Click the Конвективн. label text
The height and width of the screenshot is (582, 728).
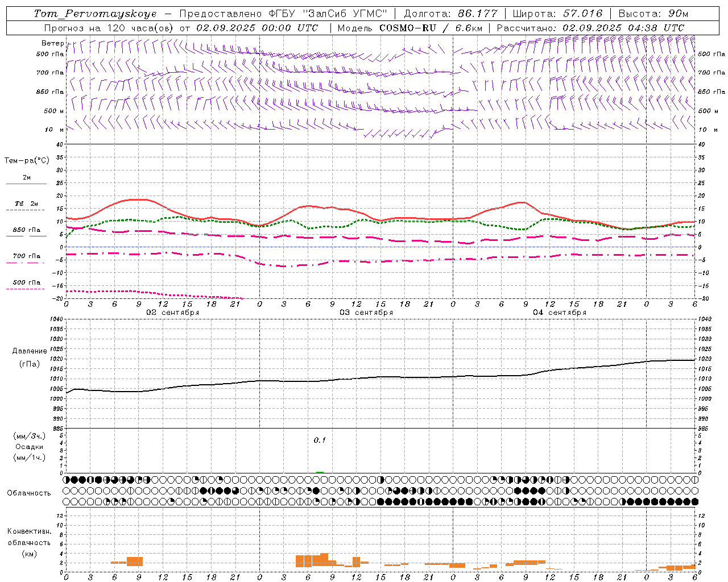pyautogui.click(x=29, y=531)
